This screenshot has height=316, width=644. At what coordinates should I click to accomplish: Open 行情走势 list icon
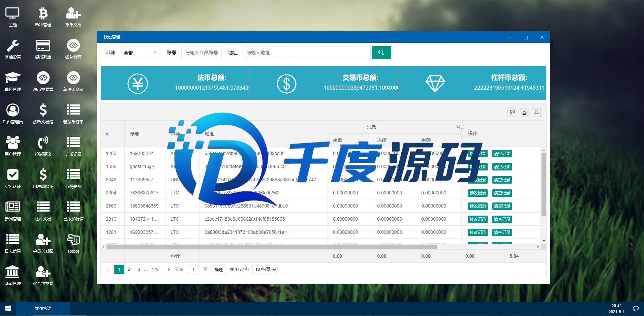pos(73,179)
